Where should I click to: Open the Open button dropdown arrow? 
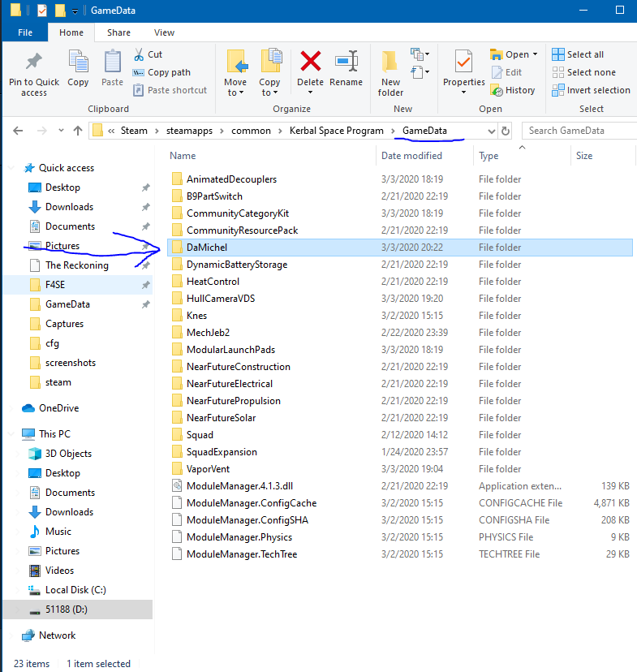coord(535,54)
